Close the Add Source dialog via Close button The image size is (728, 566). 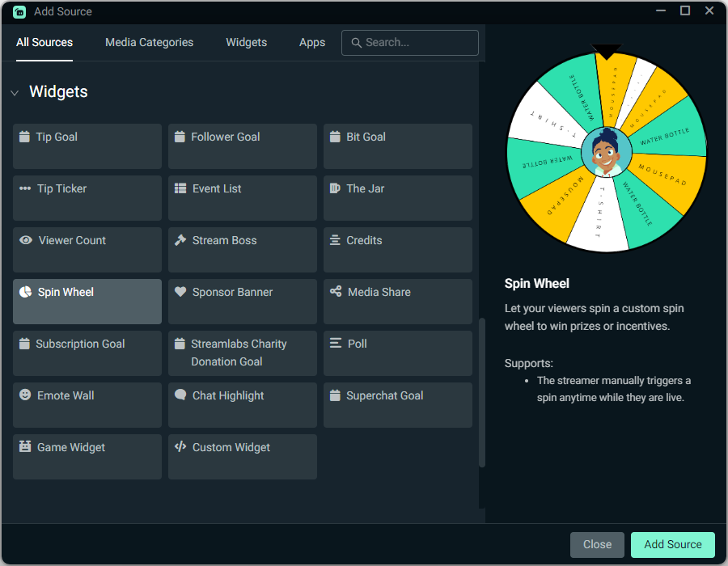point(597,544)
